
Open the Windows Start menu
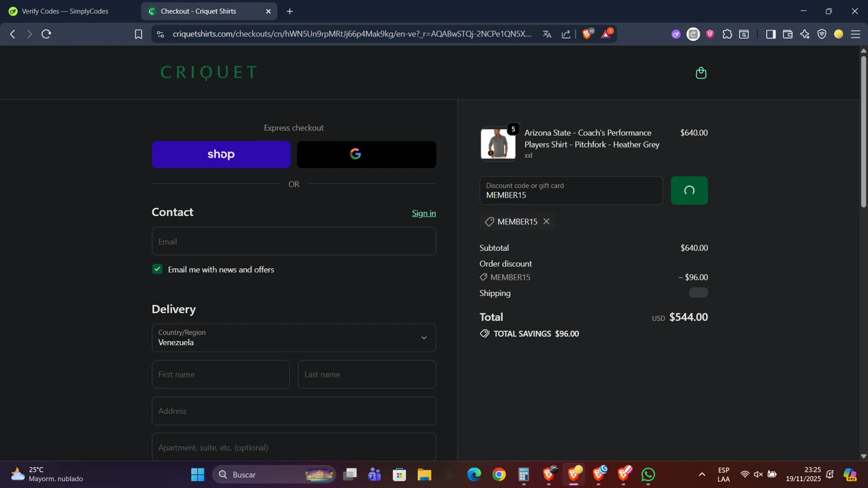(198, 475)
